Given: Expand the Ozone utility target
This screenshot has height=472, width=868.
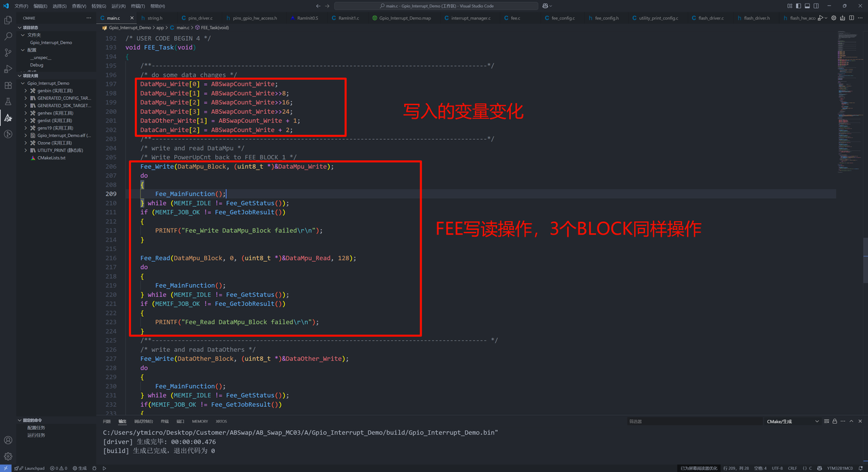Looking at the screenshot, I should pos(26,143).
